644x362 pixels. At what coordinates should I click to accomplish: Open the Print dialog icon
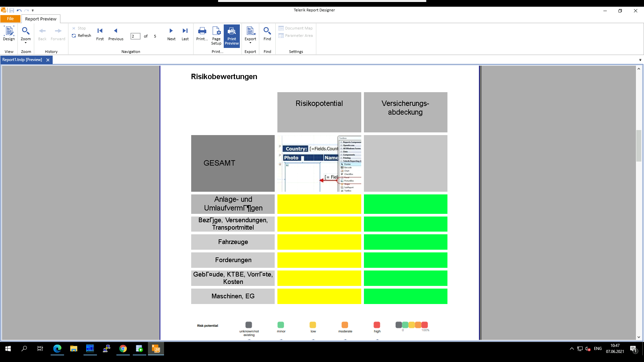coord(202,32)
